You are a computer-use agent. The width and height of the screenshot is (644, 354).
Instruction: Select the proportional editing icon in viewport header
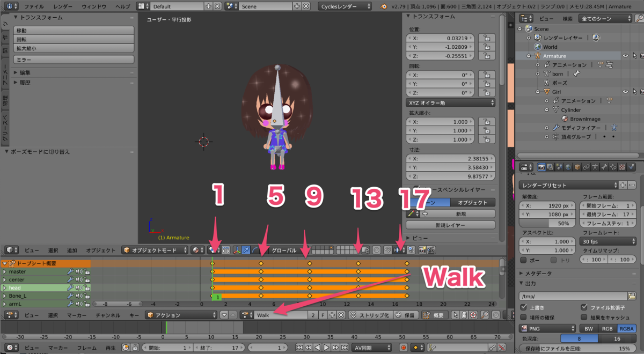pos(376,250)
